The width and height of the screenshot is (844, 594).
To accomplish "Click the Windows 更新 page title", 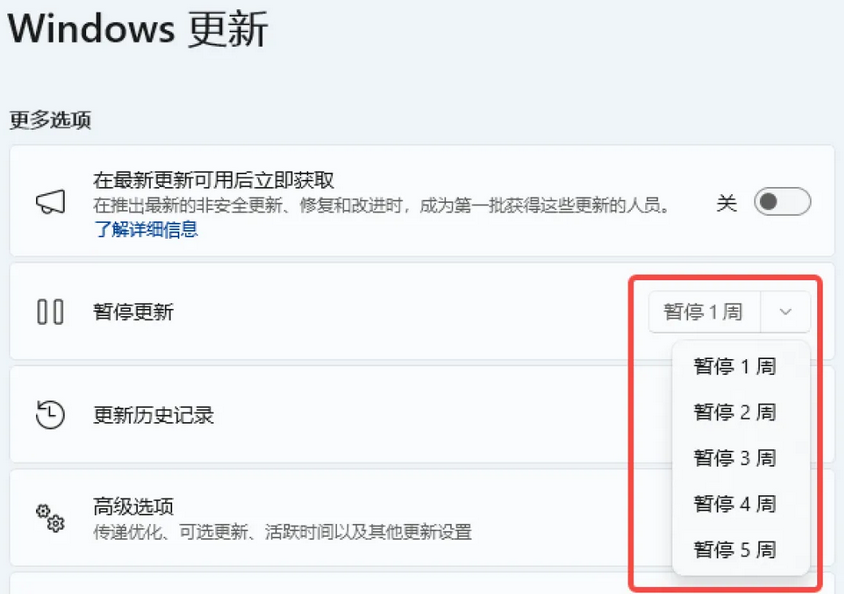I will pyautogui.click(x=138, y=29).
